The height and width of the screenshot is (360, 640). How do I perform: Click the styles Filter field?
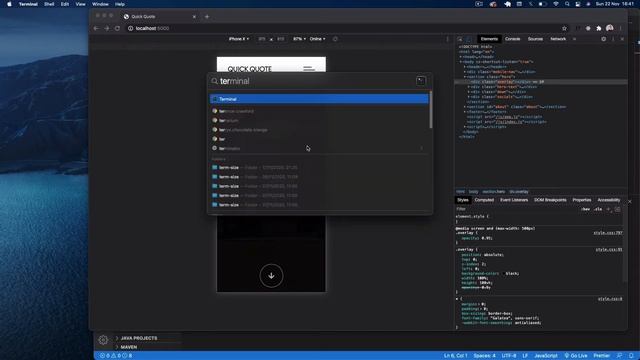click(x=516, y=209)
